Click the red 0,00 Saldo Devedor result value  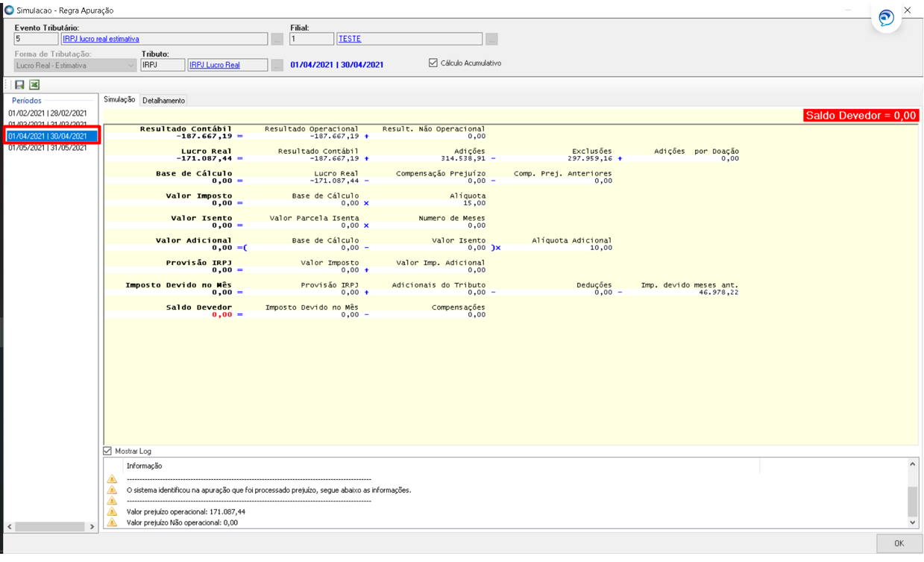[222, 315]
